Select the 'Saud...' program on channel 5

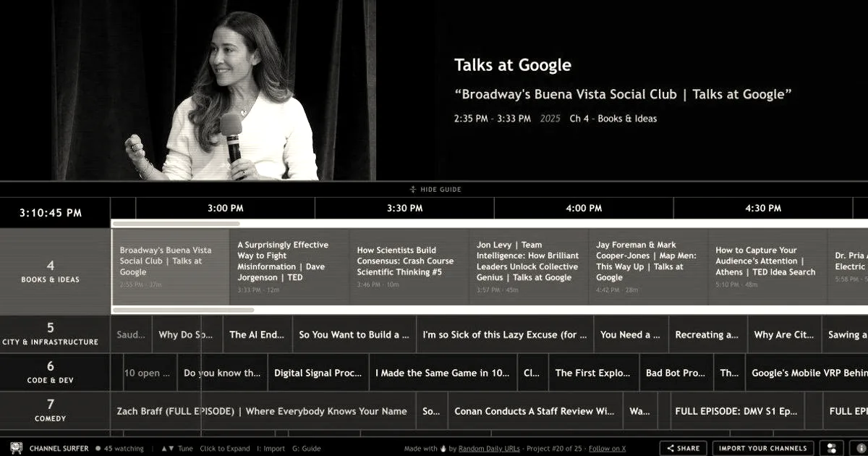click(x=131, y=334)
